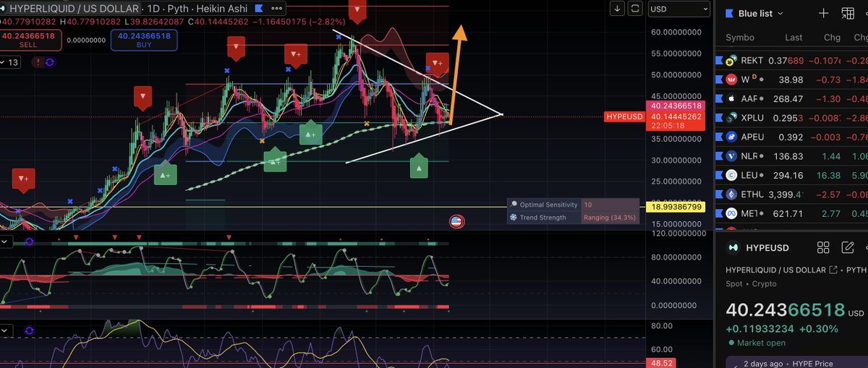Select the REKT watchlist row
The image size is (868, 368).
[x=791, y=60]
